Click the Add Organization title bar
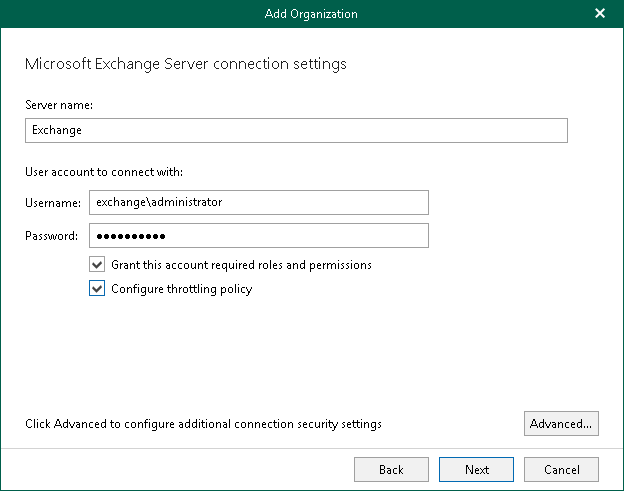Screen dimensions: 624x491 [x=311, y=14]
